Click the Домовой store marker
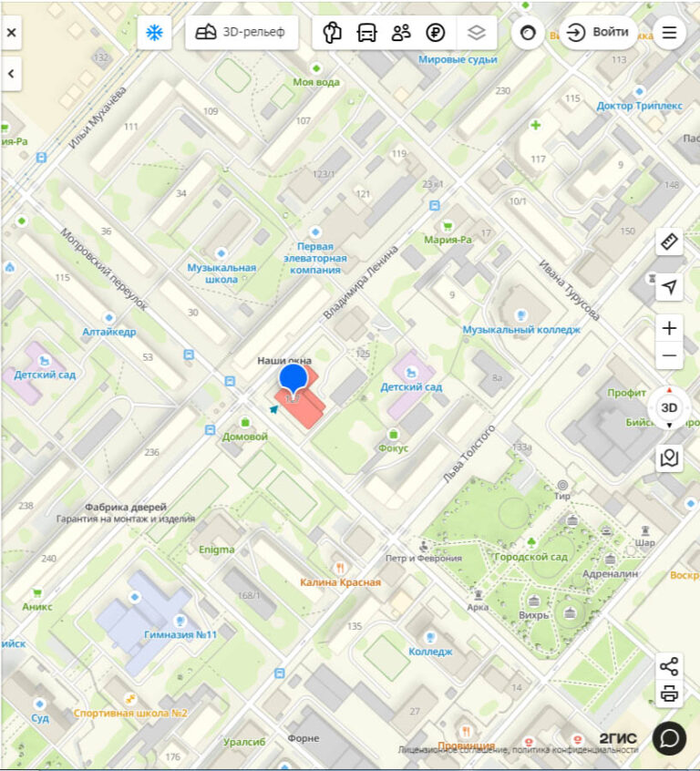This screenshot has height=771, width=700. (x=245, y=430)
